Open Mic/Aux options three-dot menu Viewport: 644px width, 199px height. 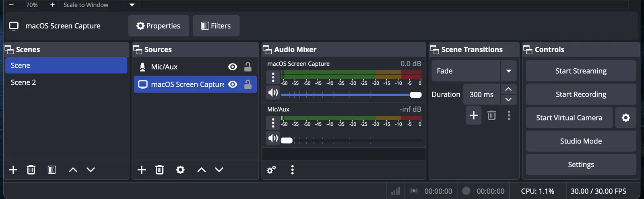coord(273,123)
